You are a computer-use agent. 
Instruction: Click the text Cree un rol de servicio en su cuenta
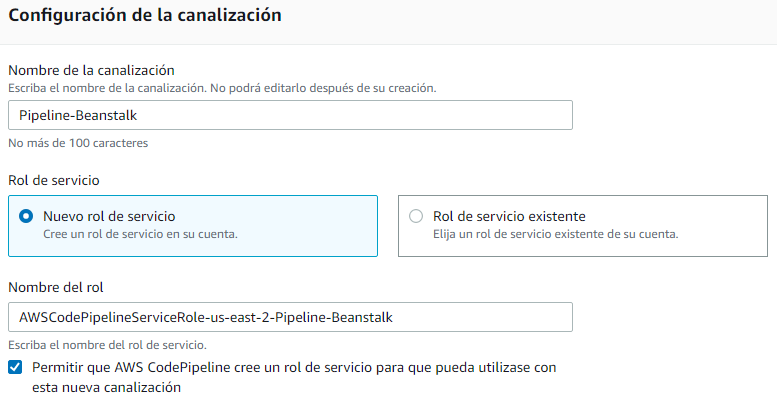[x=140, y=234]
